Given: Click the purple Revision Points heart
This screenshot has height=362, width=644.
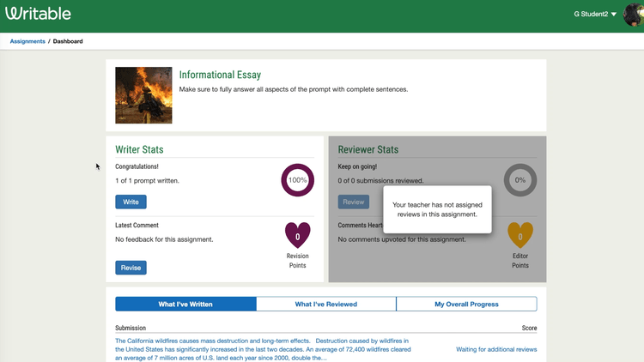Looking at the screenshot, I should 298,235.
